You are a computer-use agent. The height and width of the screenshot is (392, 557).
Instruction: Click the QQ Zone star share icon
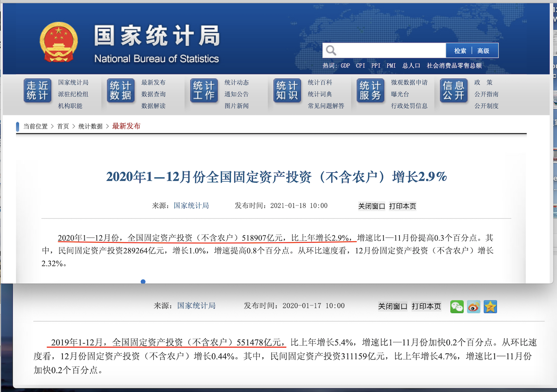[x=490, y=307]
